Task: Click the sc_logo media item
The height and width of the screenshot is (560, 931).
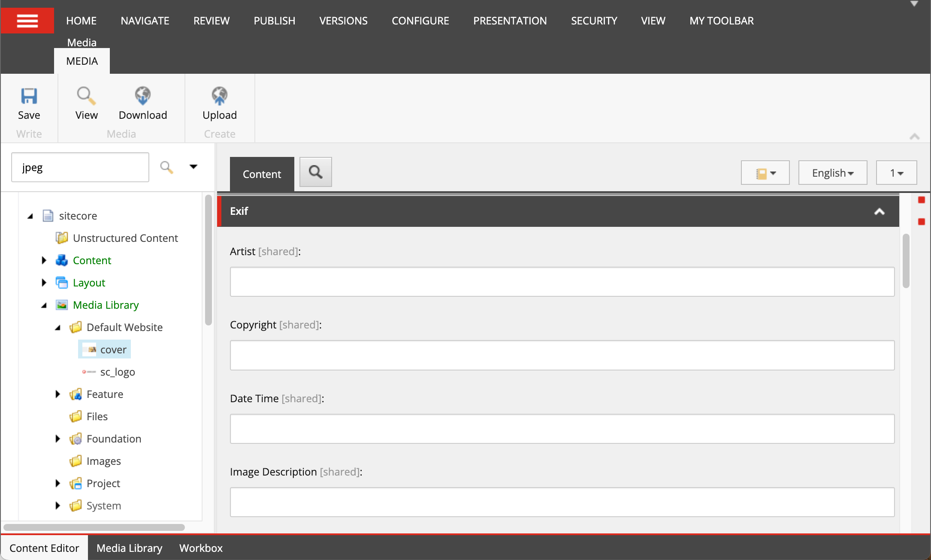Action: [117, 372]
